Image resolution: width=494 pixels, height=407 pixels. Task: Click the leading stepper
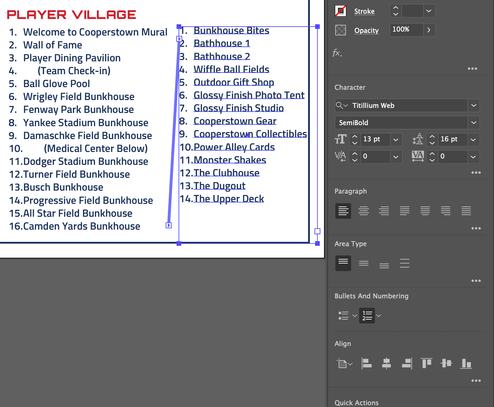pyautogui.click(x=432, y=139)
